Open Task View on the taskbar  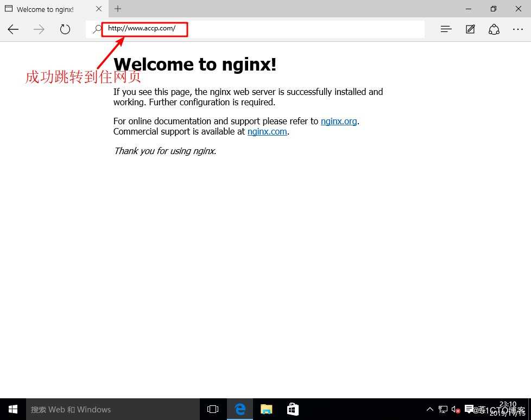click(213, 409)
